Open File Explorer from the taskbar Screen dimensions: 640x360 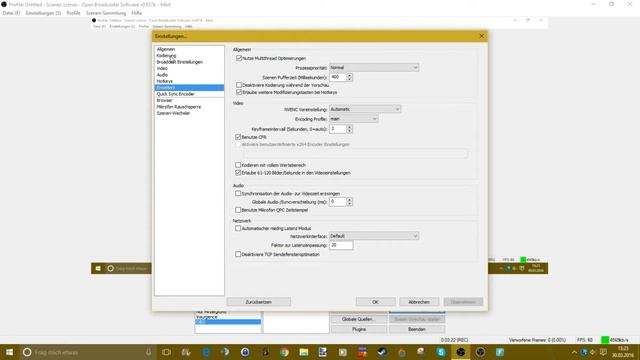303,352
